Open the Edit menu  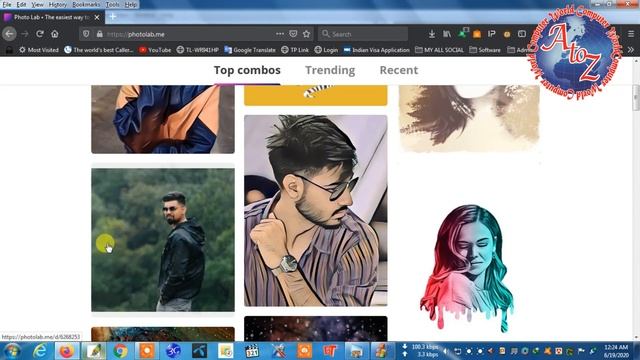pyautogui.click(x=21, y=4)
